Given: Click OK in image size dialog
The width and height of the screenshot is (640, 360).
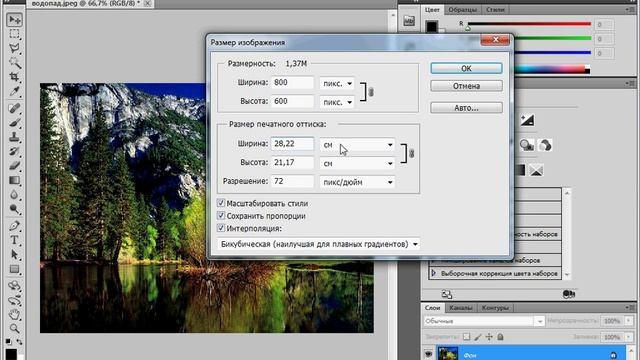Looking at the screenshot, I should [466, 69].
